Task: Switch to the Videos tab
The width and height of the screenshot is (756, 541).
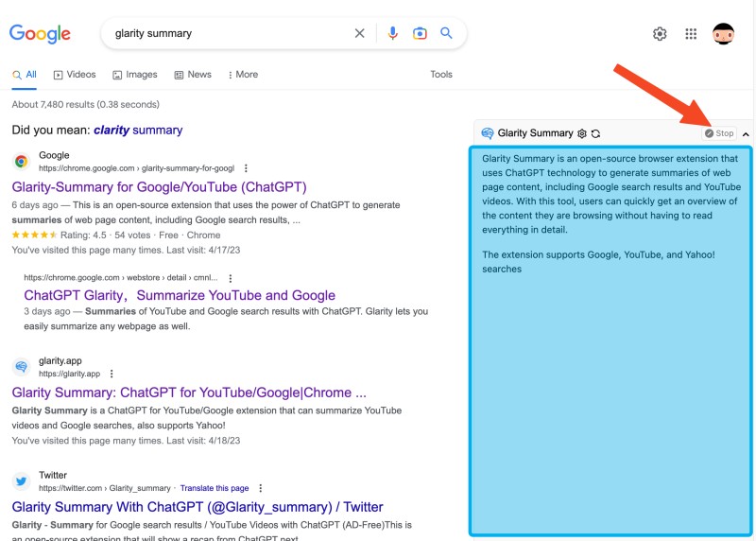Action: pyautogui.click(x=75, y=75)
